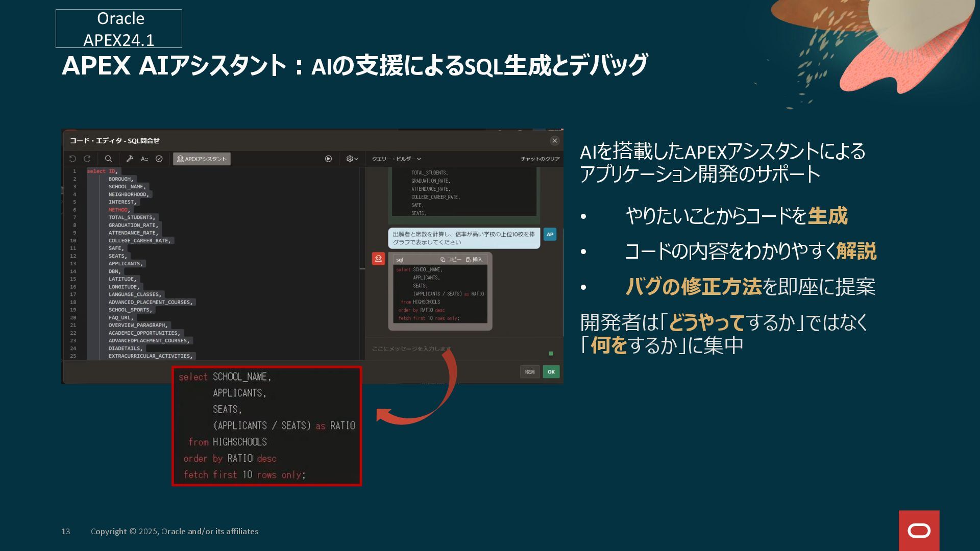Image resolution: width=980 pixels, height=551 pixels.
Task: Click NEIGHBORHOOD on line 4
Action: click(129, 194)
